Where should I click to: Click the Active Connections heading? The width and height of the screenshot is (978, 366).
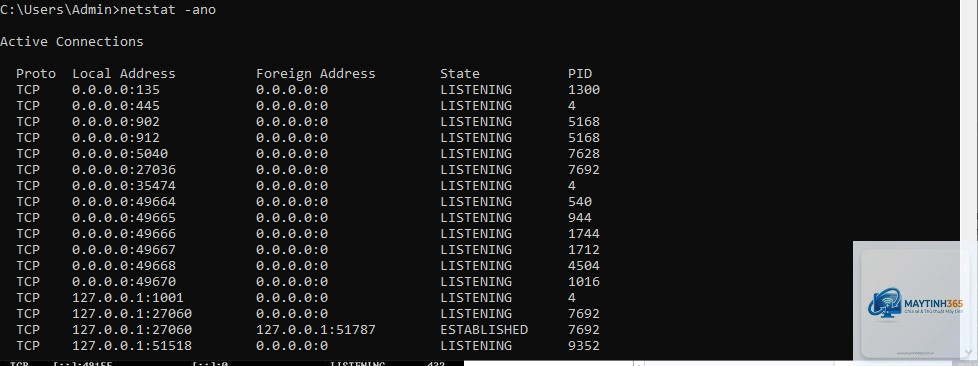[x=72, y=42]
